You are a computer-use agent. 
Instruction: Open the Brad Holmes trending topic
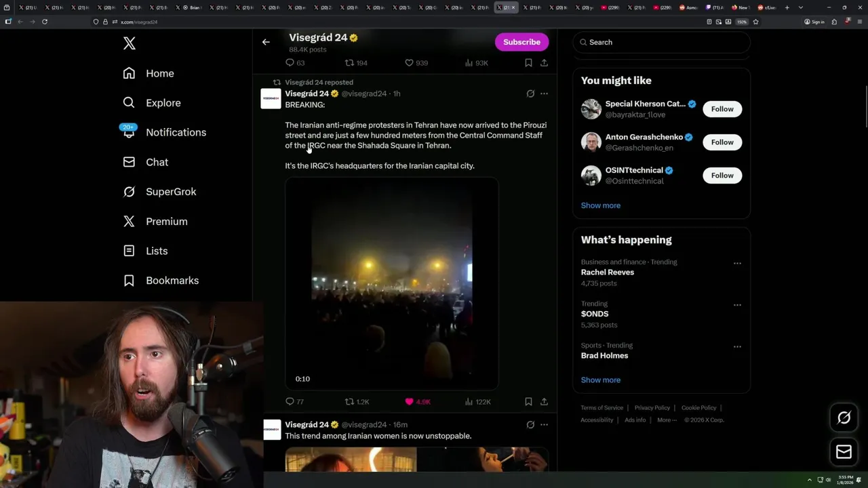(604, 356)
